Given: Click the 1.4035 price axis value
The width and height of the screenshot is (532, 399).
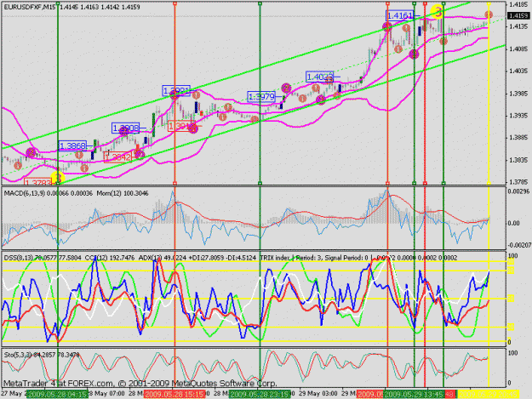Looking at the screenshot, I should point(518,71).
